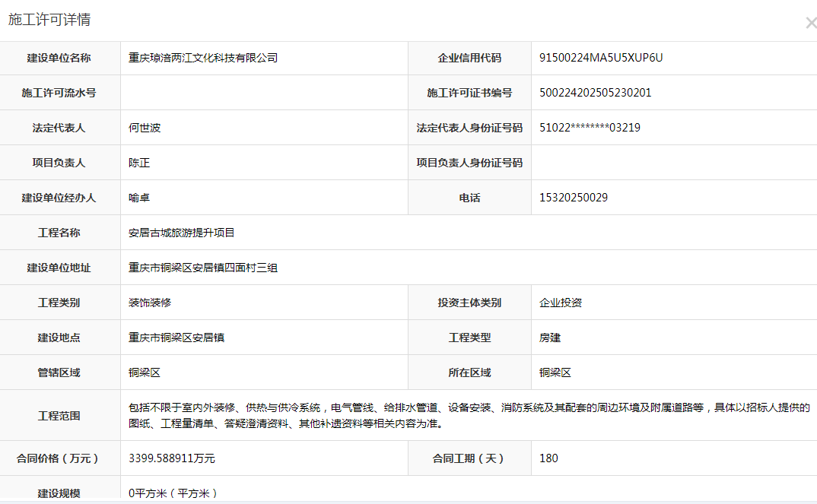The height and width of the screenshot is (504, 817).
Task: Click handler name 喻卓
Action: click(139, 198)
